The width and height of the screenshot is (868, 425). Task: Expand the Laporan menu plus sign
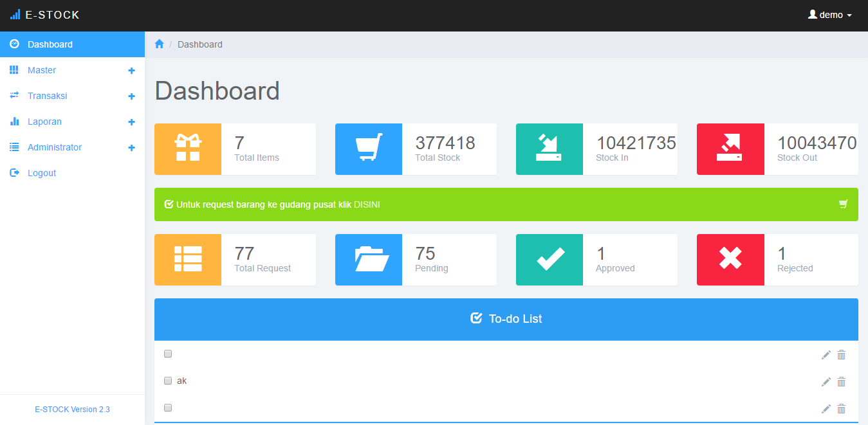tap(131, 122)
